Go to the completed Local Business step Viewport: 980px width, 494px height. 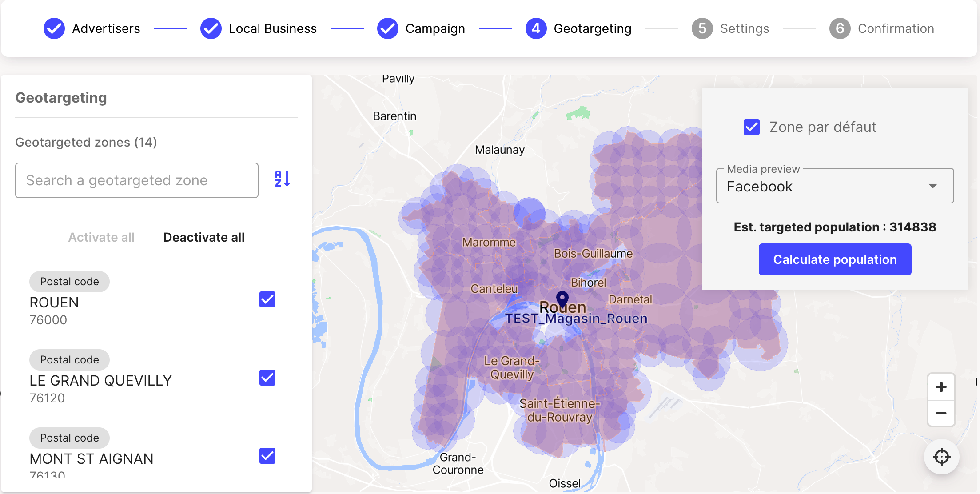[211, 28]
